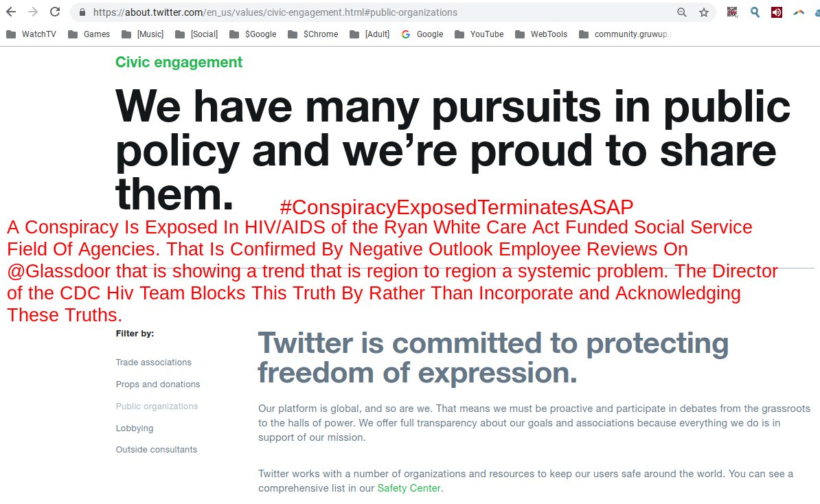
Task: Filter by Trade associations
Action: (x=154, y=363)
